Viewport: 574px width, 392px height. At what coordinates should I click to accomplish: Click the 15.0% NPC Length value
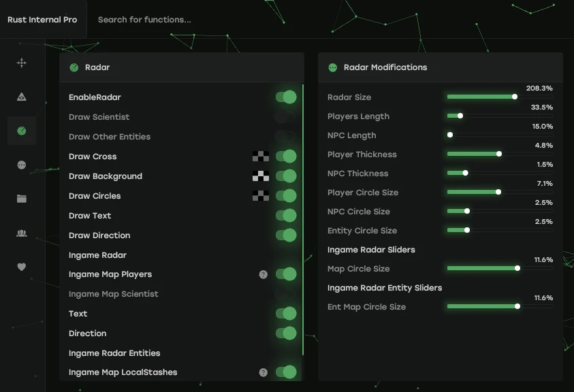543,127
